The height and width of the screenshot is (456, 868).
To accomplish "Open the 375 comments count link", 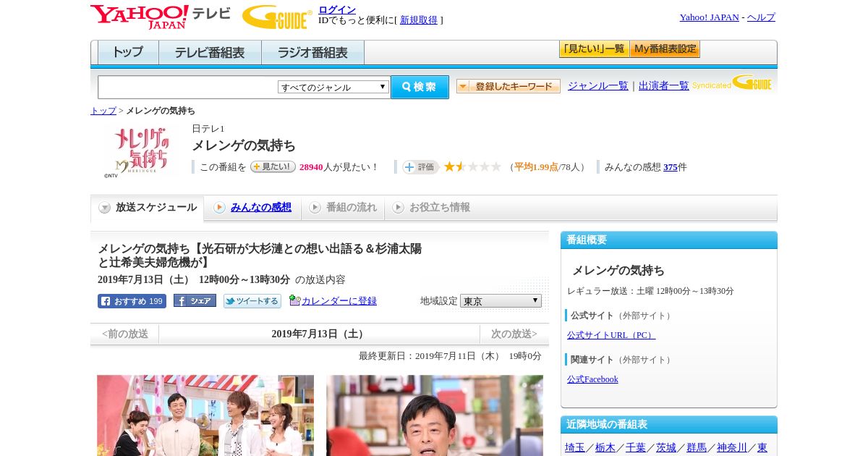I will pos(671,167).
